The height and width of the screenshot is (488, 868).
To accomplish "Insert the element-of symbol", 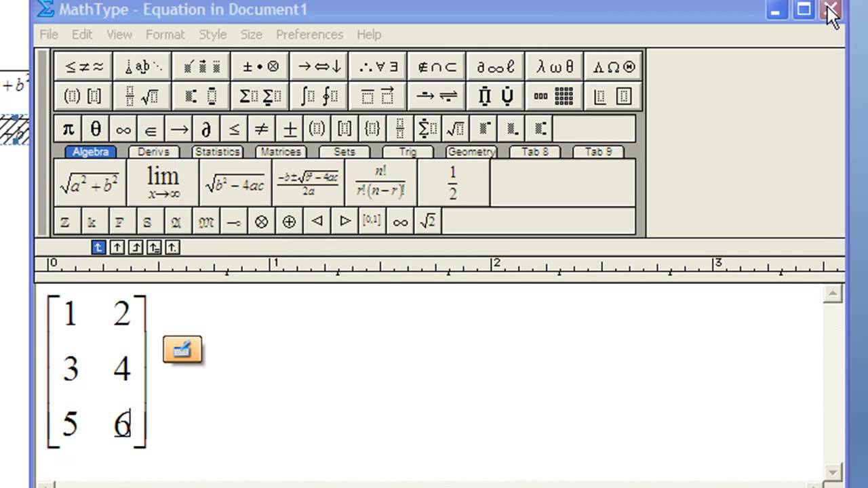I will click(151, 129).
